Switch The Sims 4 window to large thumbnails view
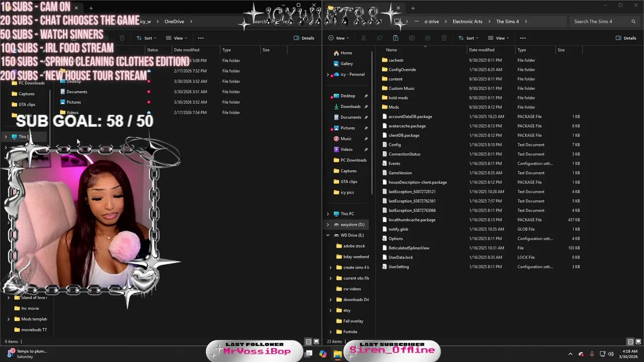The width and height of the screenshot is (644, 362). coord(637,342)
